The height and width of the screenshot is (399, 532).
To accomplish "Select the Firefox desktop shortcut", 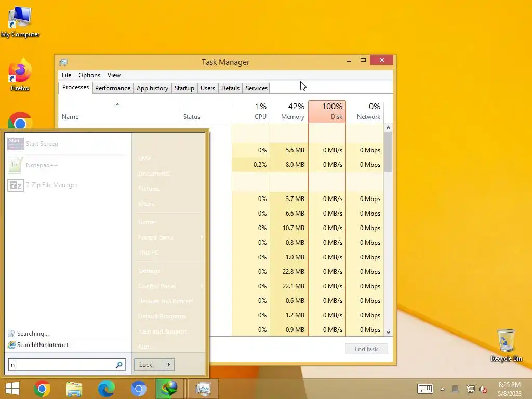I will (x=20, y=75).
